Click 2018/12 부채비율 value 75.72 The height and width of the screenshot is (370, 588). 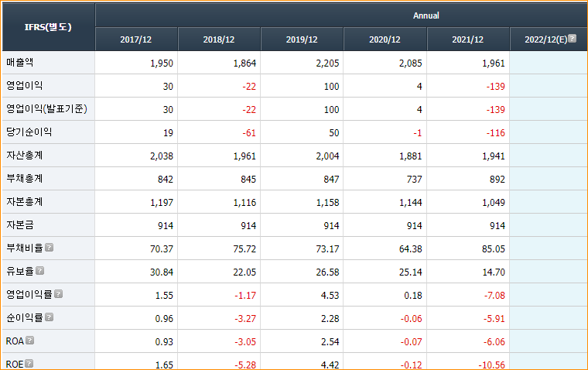point(244,248)
